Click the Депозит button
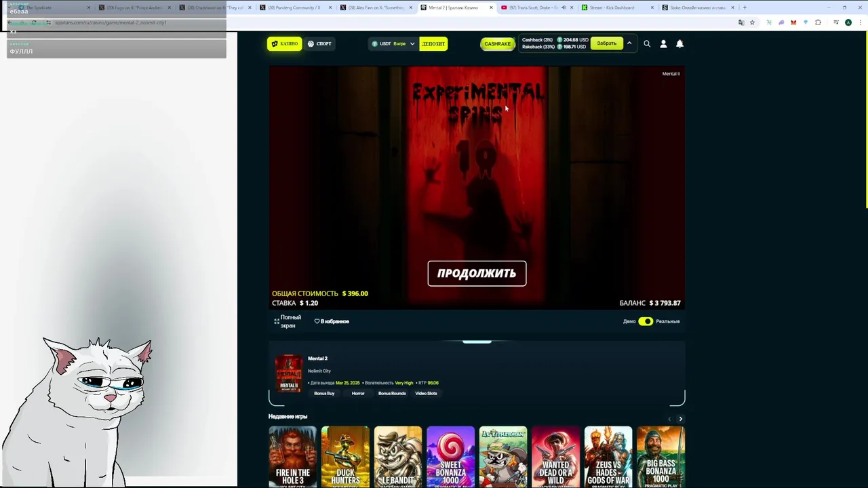This screenshot has height=488, width=868. click(x=433, y=43)
